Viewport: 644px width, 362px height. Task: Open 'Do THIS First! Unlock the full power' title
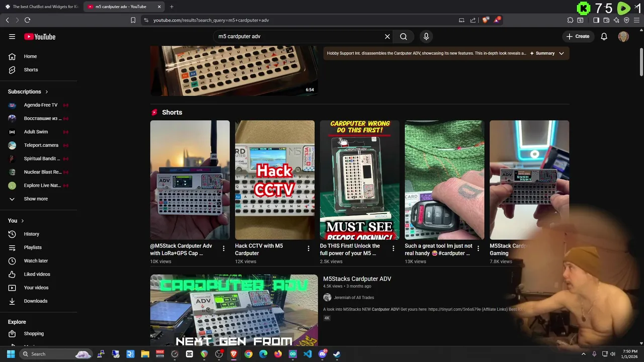pos(350,249)
